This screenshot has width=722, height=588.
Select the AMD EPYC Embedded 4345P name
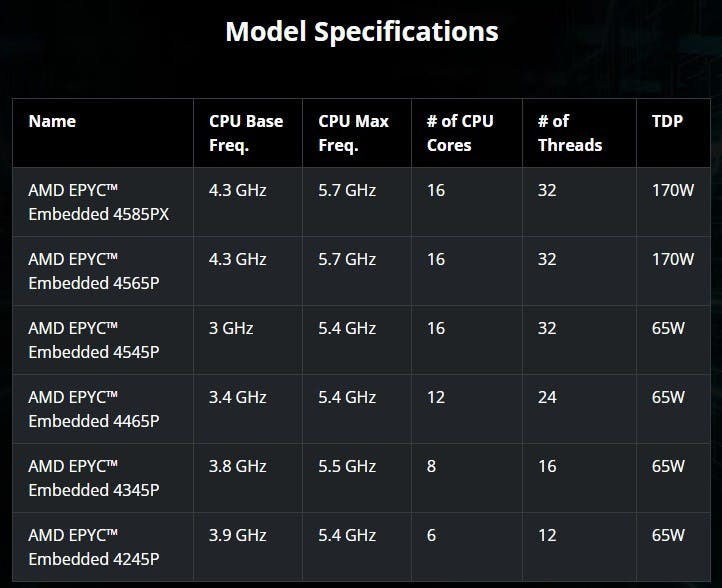click(x=93, y=478)
